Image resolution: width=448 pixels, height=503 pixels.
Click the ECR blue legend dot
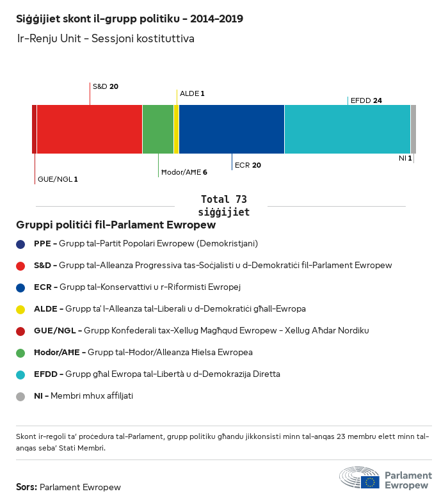(x=20, y=287)
